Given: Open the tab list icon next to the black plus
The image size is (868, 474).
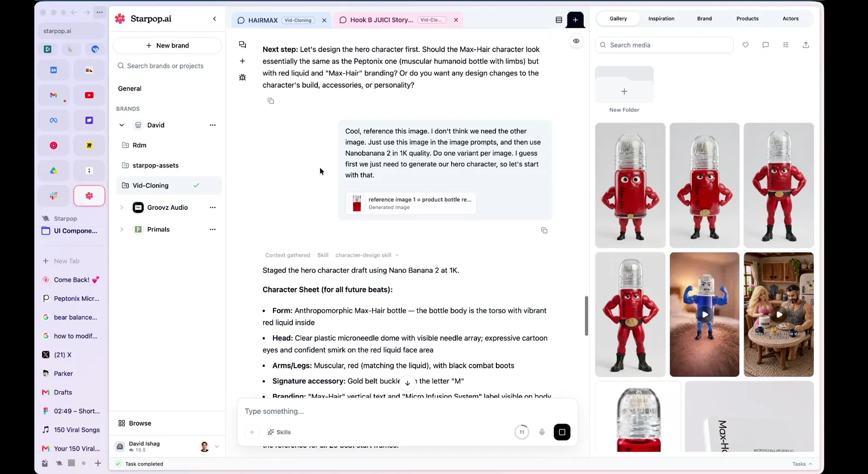Looking at the screenshot, I should point(559,20).
